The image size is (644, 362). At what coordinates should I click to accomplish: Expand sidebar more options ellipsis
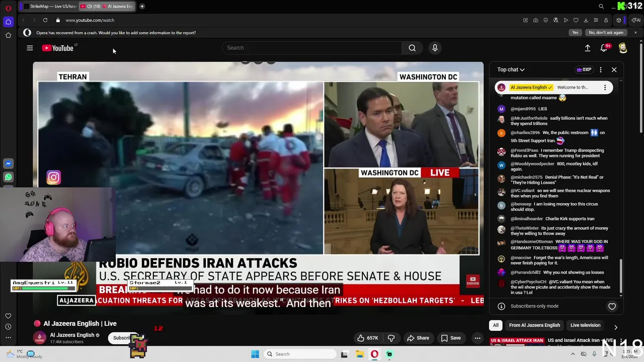(8, 338)
